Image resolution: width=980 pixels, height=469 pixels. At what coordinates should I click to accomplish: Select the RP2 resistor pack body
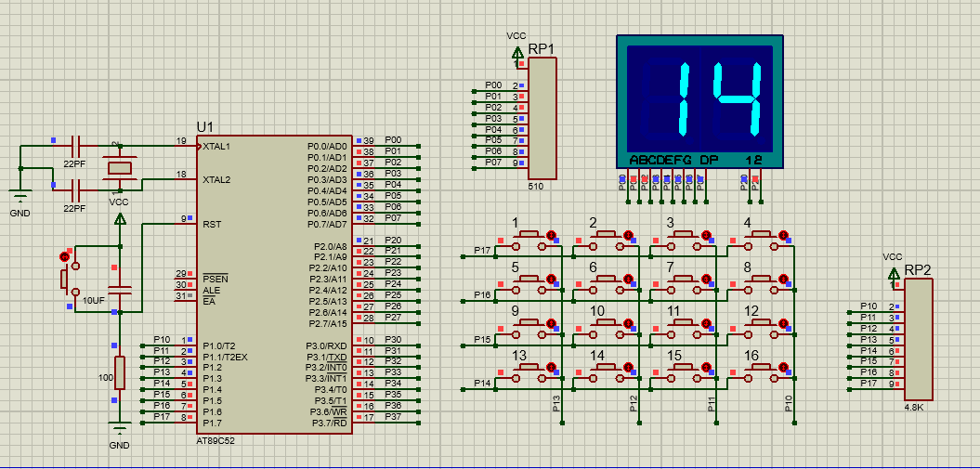point(918,339)
